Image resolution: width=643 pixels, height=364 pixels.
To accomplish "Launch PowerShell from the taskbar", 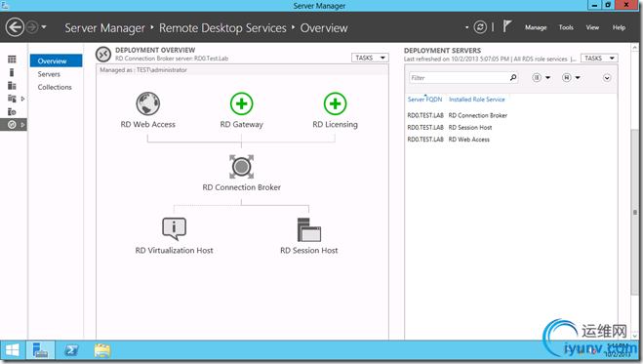I will coord(71,351).
